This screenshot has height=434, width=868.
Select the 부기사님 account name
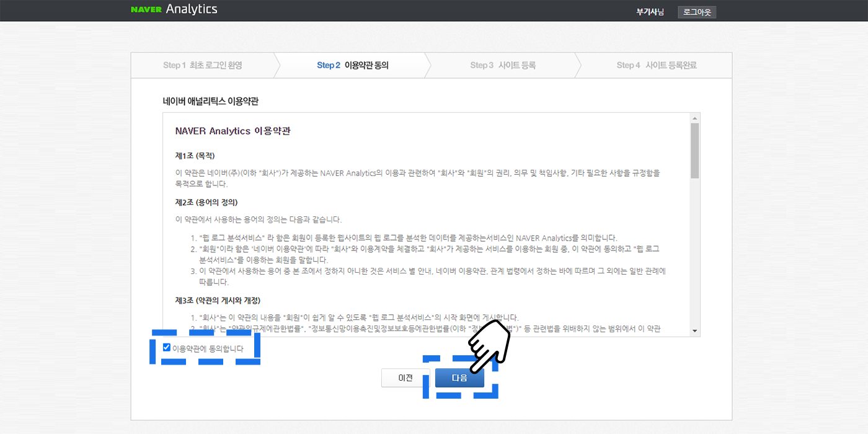coord(650,12)
